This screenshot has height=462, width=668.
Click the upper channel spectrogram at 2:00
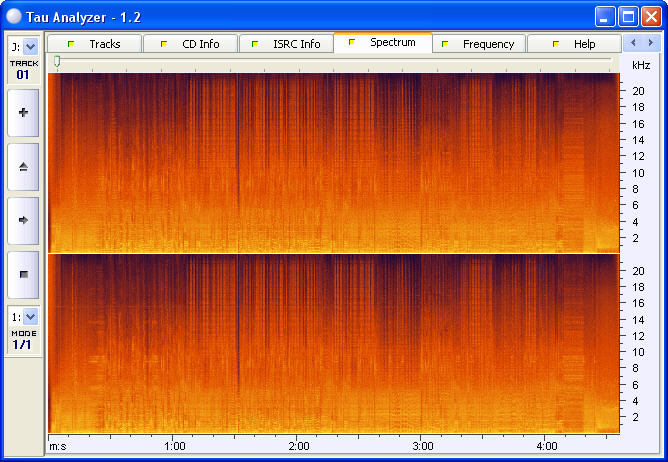click(298, 162)
